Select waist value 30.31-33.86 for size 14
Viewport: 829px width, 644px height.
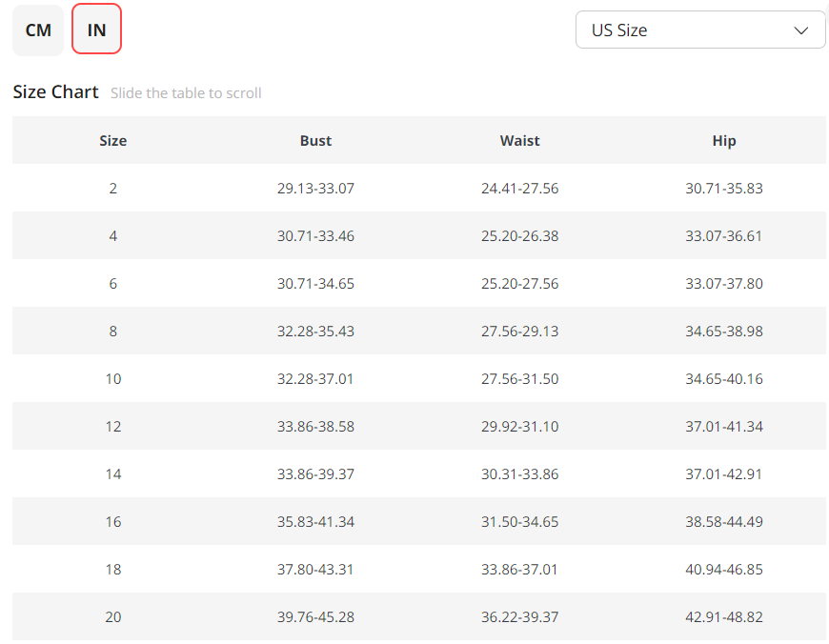coord(519,474)
